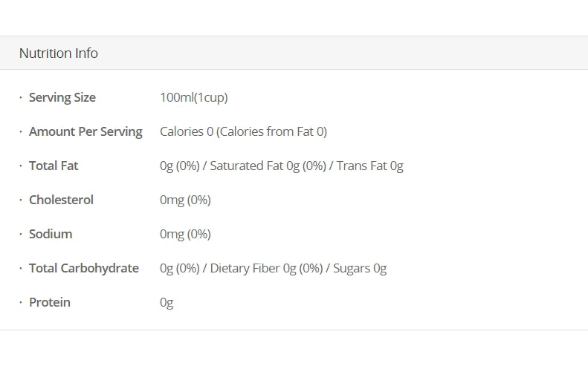Viewport: 588px width, 366px height.
Task: Select the Protein label
Action: click(50, 302)
